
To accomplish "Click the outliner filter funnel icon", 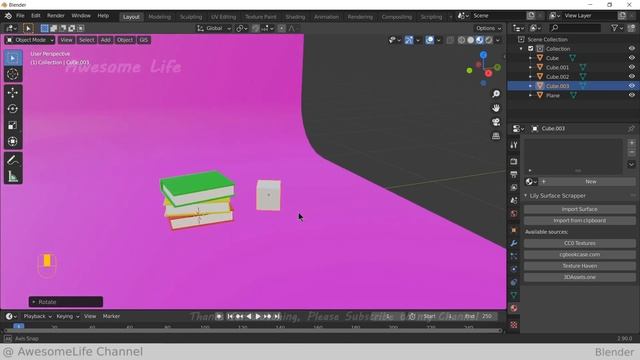I will click(615, 28).
